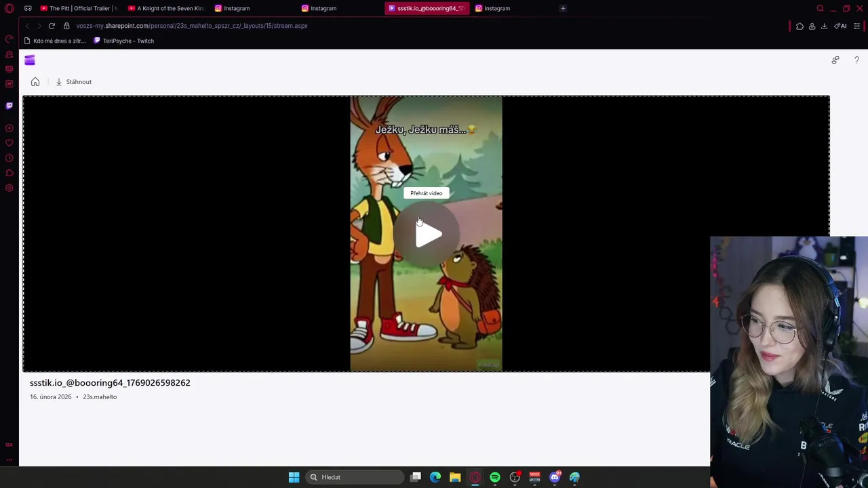Viewport: 868px width, 488px height.
Task: Open sidebar three-dots more options
Action: tap(9, 460)
